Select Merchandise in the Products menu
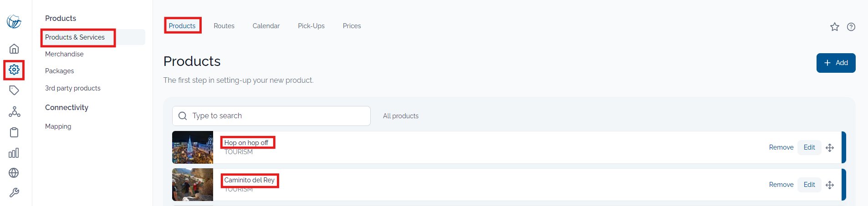The image size is (868, 206). pos(64,54)
